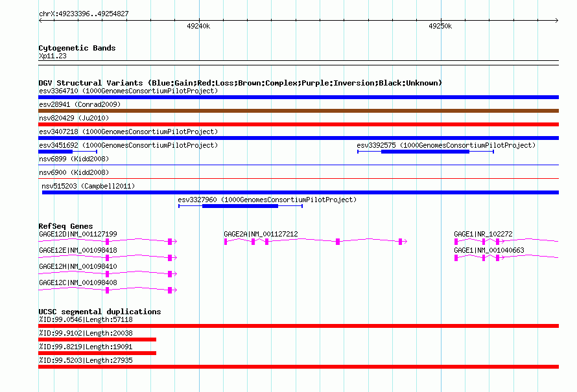Screen dimensions: 577x392
Task: Click the red bar under Length:20038
Action: click(97, 340)
